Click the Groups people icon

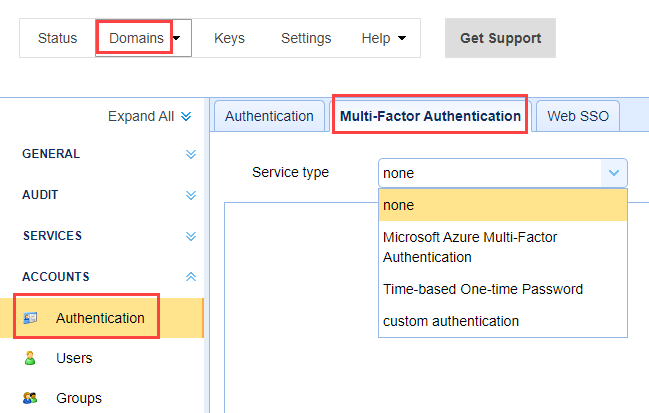tap(30, 398)
